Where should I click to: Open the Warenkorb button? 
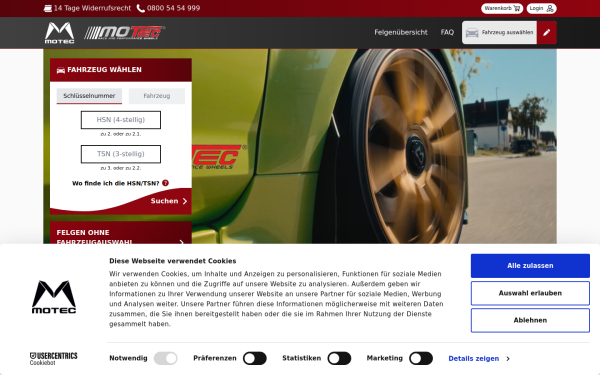tap(502, 8)
